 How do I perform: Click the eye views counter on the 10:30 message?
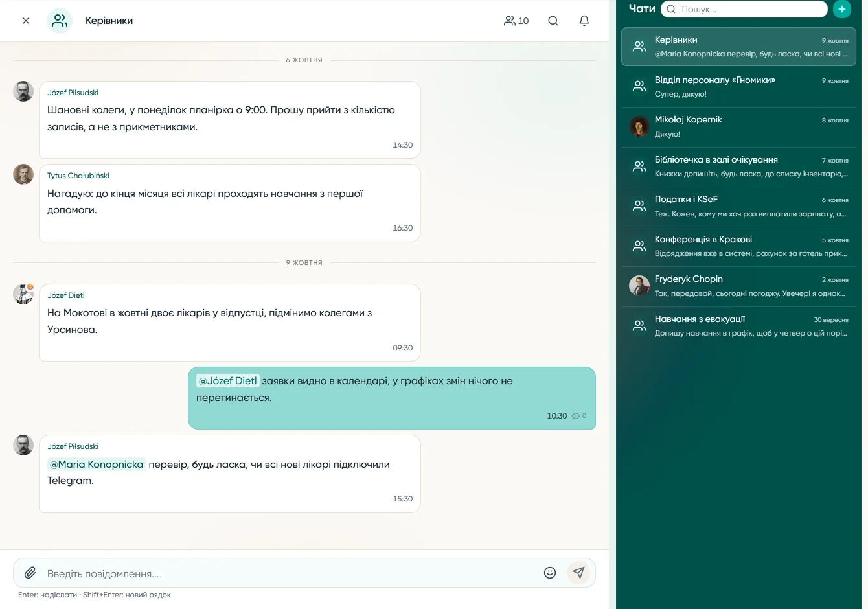click(580, 416)
